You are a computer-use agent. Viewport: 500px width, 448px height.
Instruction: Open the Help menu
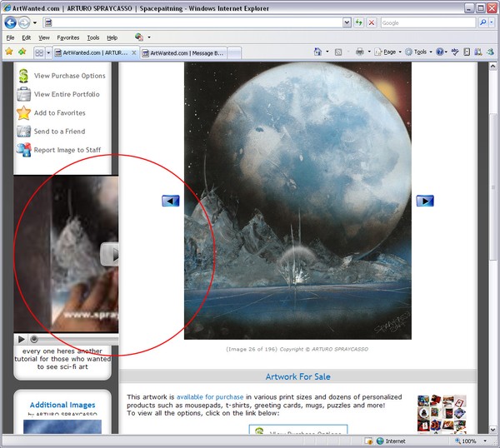point(112,37)
